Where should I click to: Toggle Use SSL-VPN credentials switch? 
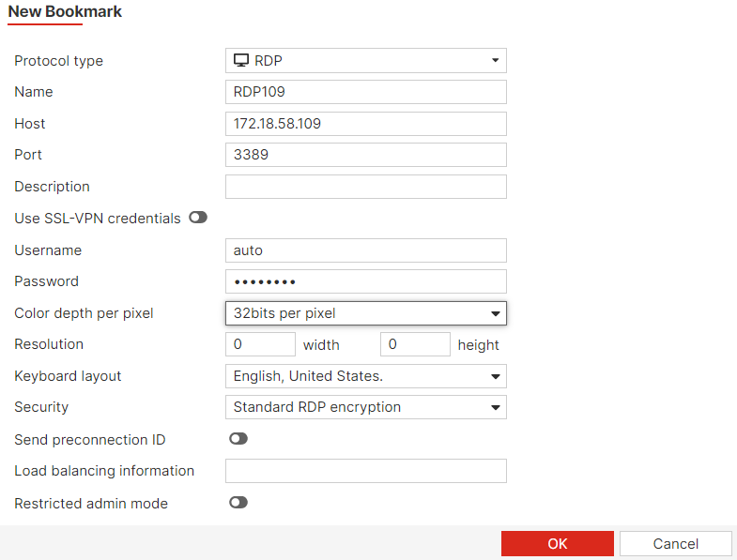pyautogui.click(x=197, y=218)
